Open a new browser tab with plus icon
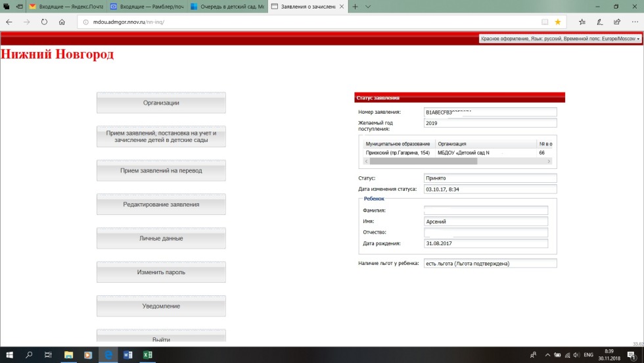Image resolution: width=644 pixels, height=363 pixels. (x=356, y=7)
